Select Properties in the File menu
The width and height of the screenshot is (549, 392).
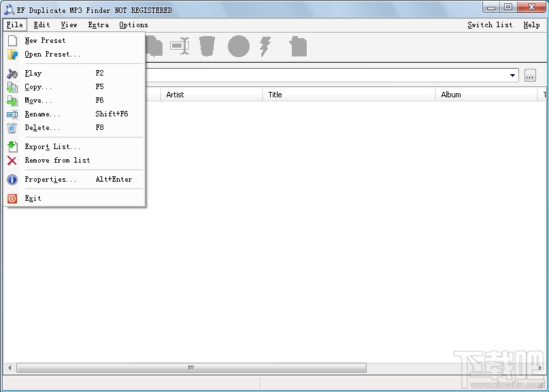[x=49, y=179]
